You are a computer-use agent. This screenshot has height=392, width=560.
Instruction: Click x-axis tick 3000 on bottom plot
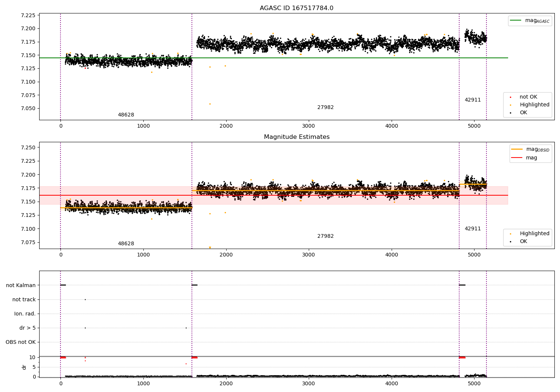(x=309, y=383)
